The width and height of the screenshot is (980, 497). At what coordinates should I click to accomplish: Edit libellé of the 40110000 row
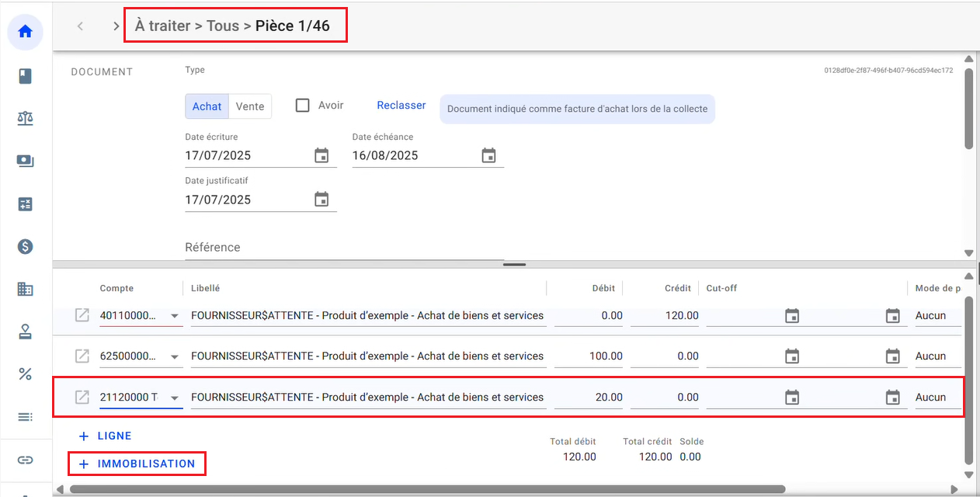(368, 315)
